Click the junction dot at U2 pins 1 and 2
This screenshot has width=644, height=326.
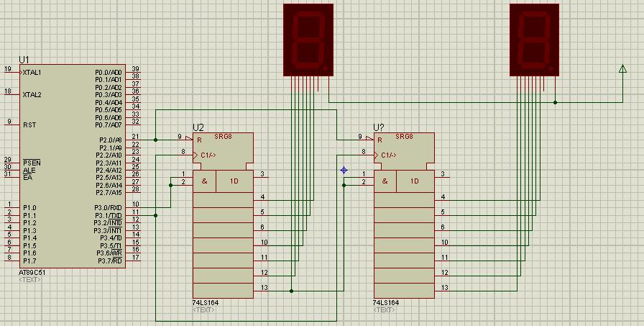click(171, 186)
